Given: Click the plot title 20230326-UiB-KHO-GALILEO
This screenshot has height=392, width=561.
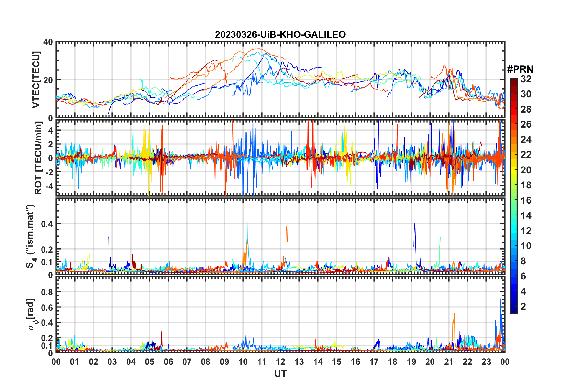Looking at the screenshot, I should click(x=280, y=34).
